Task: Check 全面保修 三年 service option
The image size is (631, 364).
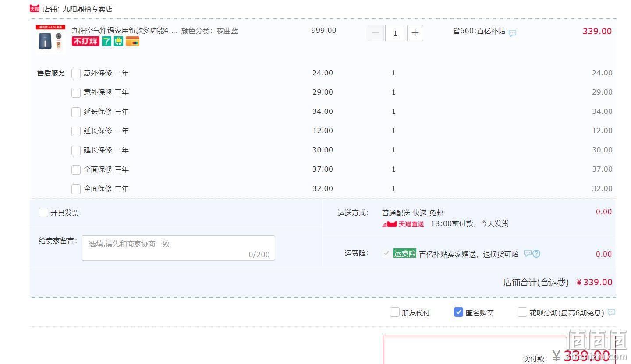Action: click(76, 170)
